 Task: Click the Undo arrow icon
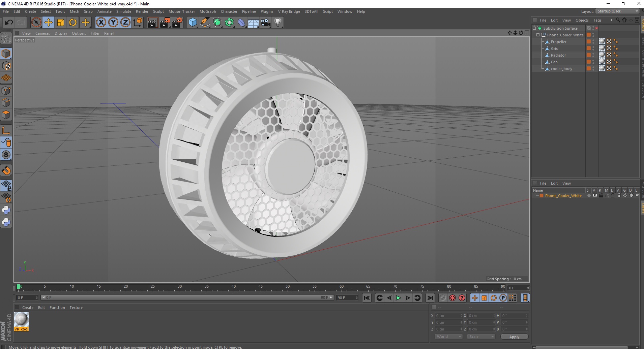click(9, 23)
